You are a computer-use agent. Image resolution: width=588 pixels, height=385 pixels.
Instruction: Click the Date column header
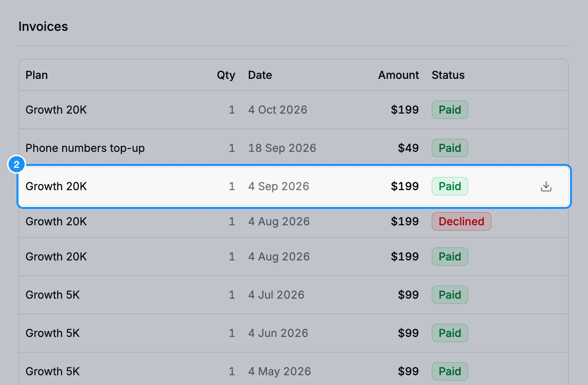click(260, 75)
